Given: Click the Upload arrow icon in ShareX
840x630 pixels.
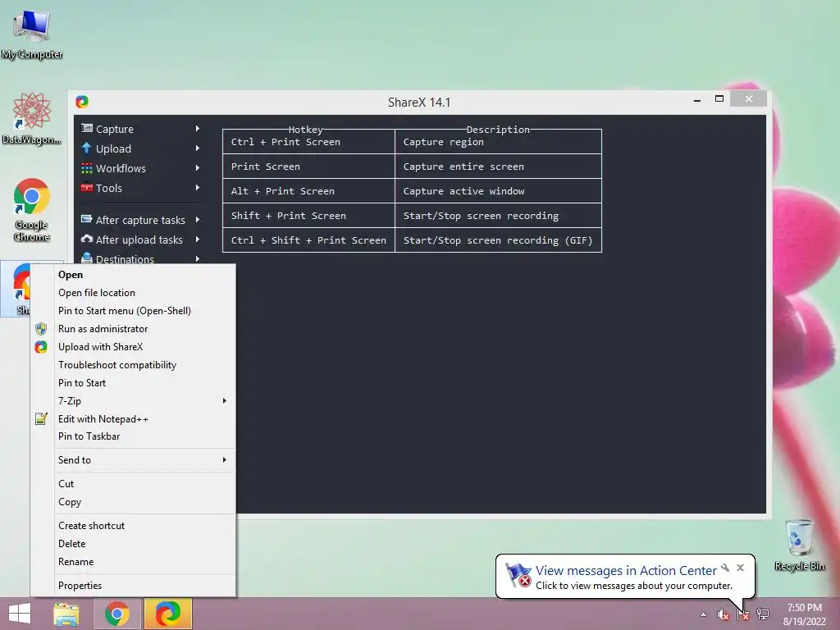Looking at the screenshot, I should (87, 148).
